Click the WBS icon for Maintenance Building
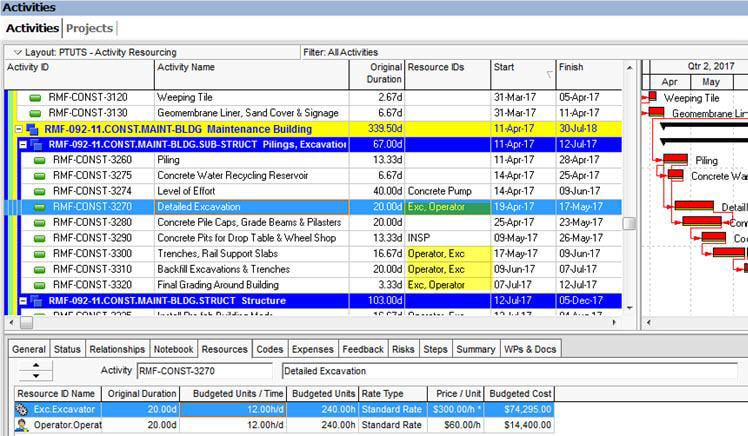This screenshot has width=748, height=436. 30,129
